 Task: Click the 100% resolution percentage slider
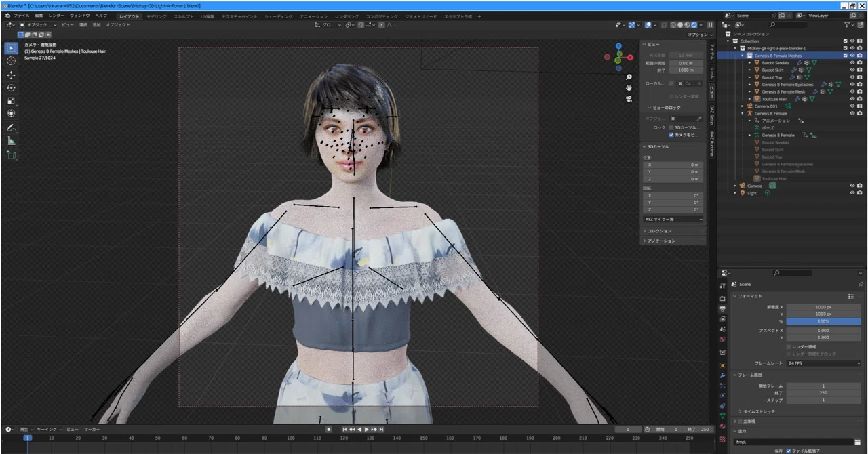tap(824, 321)
